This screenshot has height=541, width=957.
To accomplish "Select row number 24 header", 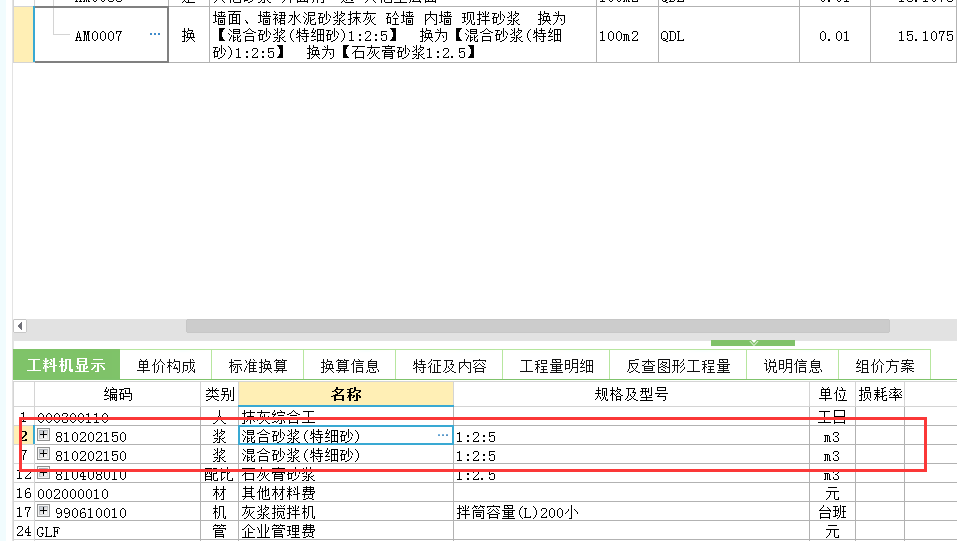I will coord(24,531).
